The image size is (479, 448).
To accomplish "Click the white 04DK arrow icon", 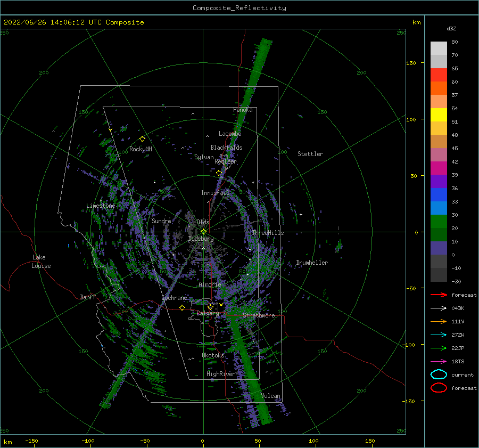I will coord(439,308).
